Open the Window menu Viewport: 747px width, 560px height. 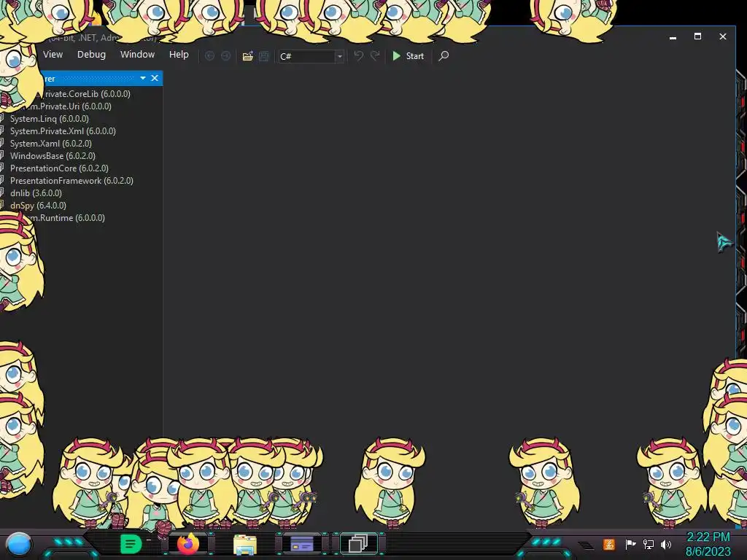pos(137,55)
